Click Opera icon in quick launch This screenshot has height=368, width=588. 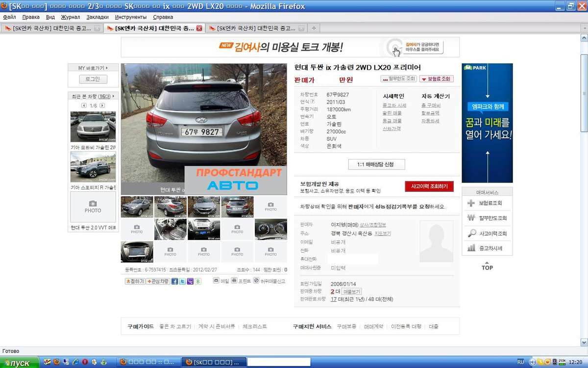pyautogui.click(x=85, y=362)
